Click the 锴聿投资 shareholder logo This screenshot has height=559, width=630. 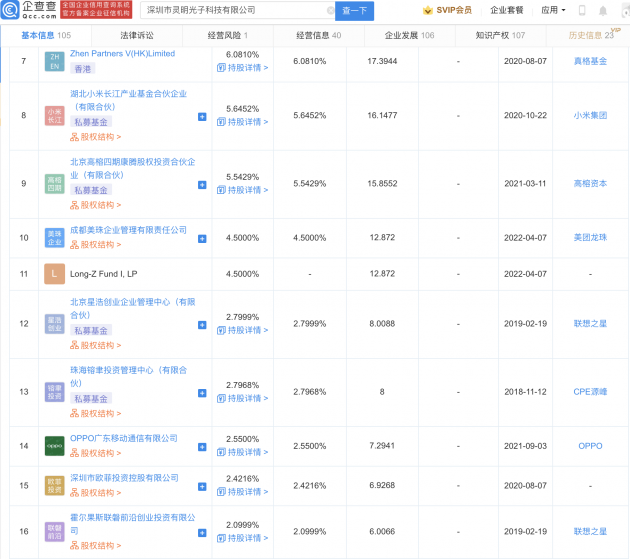pos(54,392)
